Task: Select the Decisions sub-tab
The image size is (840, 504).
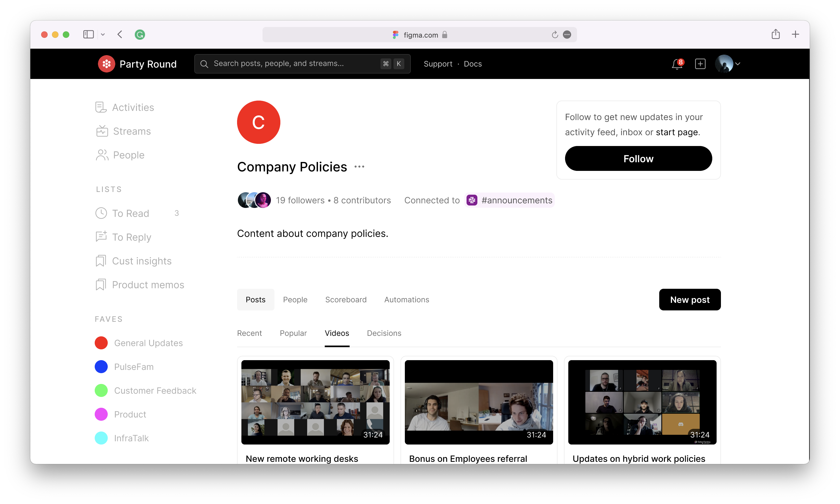Action: click(x=384, y=333)
